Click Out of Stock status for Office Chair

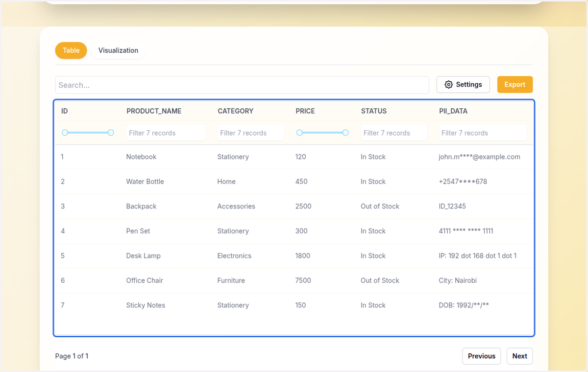(380, 280)
